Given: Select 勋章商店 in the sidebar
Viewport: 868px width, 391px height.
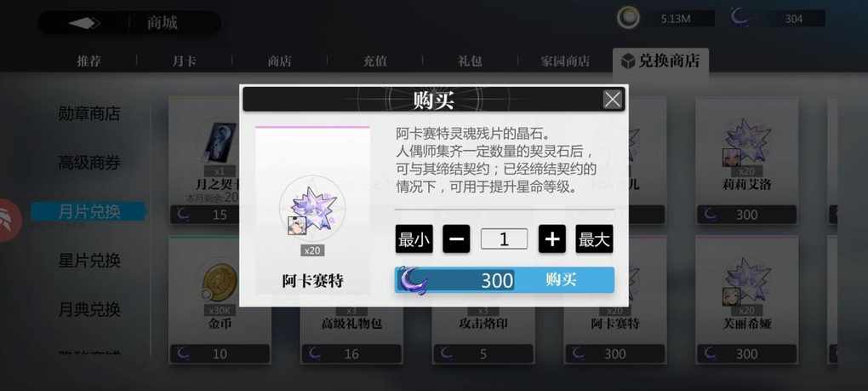Looking at the screenshot, I should click(x=89, y=114).
